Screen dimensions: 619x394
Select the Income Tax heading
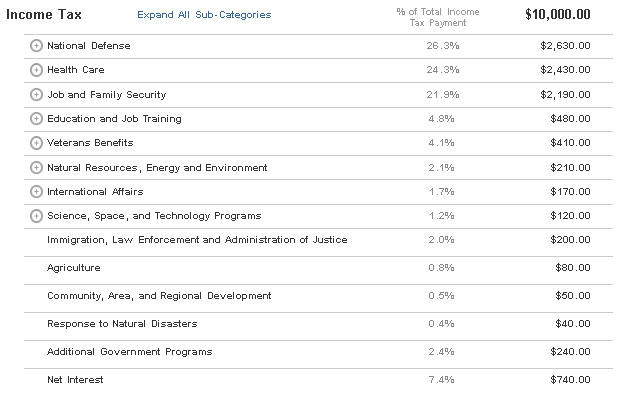[44, 15]
